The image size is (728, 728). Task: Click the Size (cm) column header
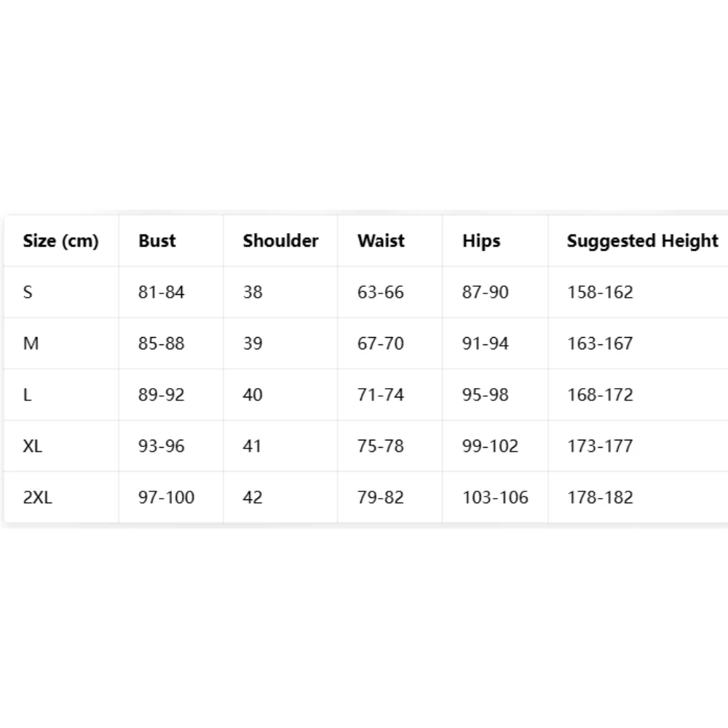pyautogui.click(x=61, y=241)
